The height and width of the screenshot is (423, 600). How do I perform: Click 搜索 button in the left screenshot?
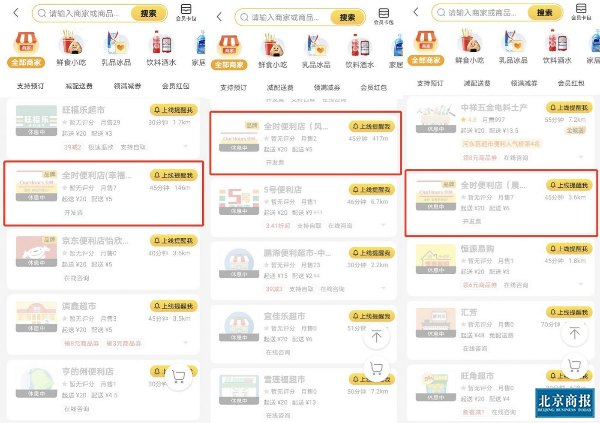pyautogui.click(x=149, y=13)
